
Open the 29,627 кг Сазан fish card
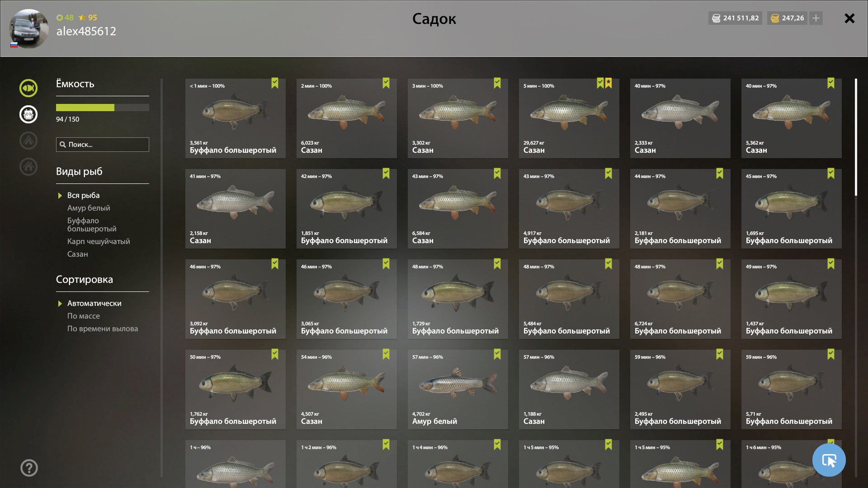(569, 118)
